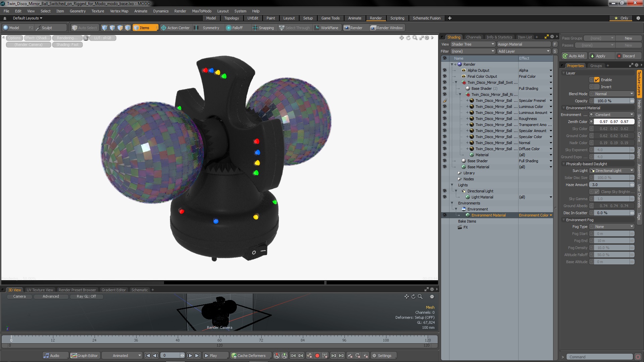
Task: Adjust Haze Amount slider
Action: [x=612, y=185]
